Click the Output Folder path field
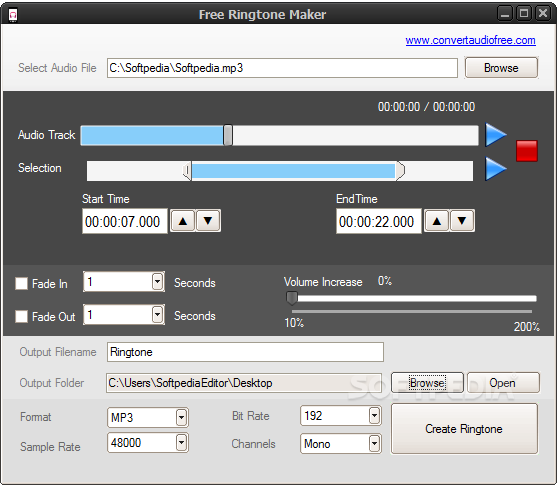 [244, 383]
